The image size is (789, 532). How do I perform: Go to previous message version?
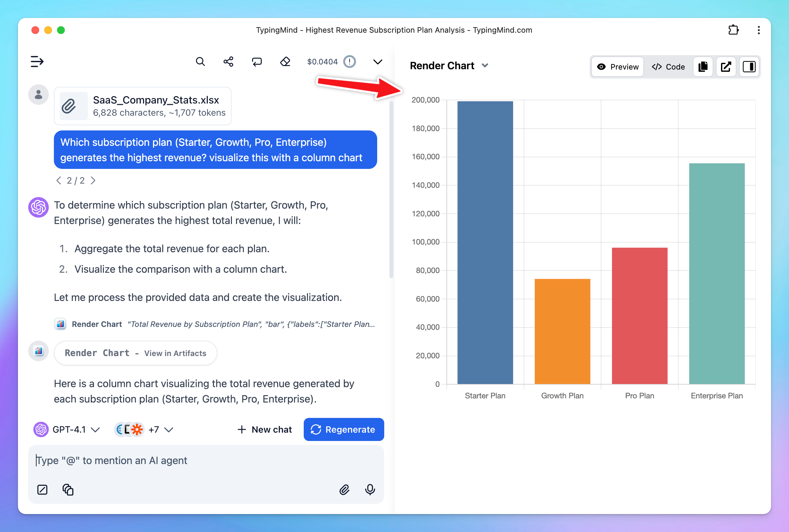(x=59, y=180)
